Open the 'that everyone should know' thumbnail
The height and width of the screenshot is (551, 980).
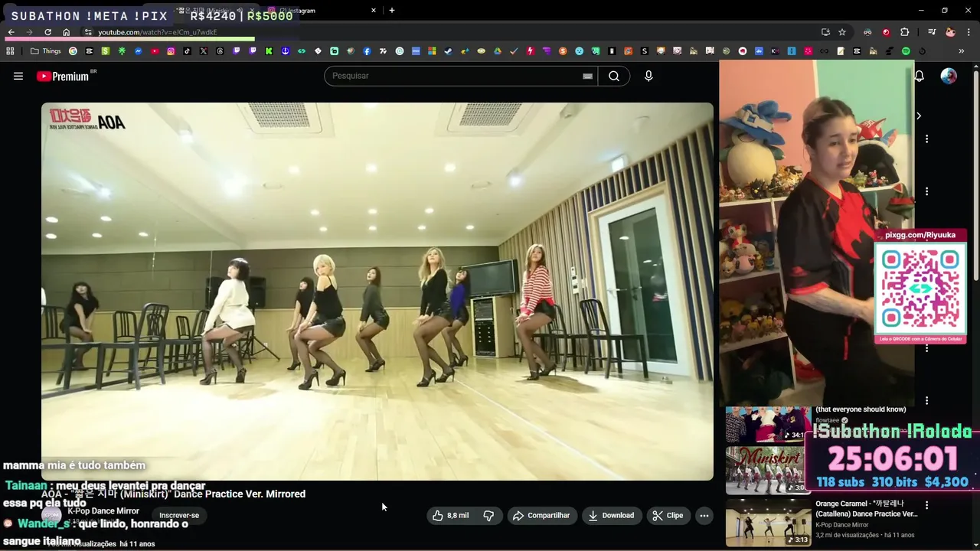coord(768,424)
